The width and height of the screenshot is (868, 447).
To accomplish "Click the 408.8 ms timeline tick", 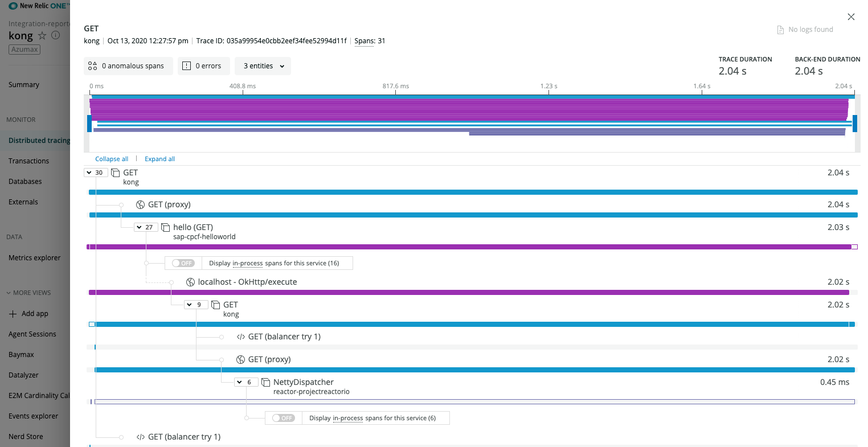I will (243, 87).
